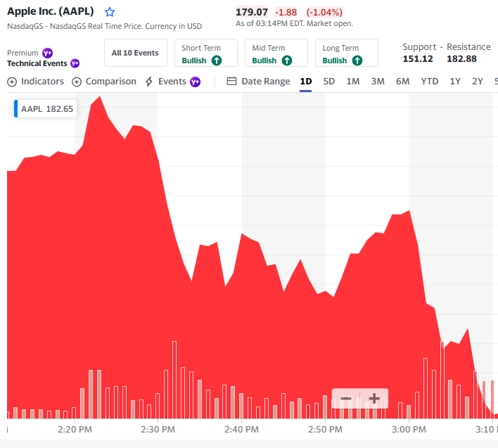Click the Short Term green up-arrow icon
This screenshot has height=448, width=498.
click(217, 60)
